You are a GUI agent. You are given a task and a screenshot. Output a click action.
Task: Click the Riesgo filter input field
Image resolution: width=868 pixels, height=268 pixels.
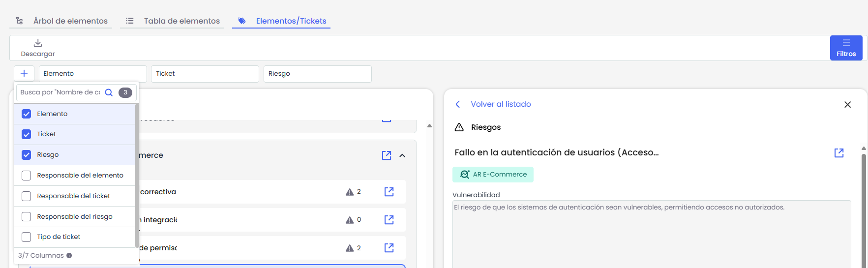tap(317, 74)
